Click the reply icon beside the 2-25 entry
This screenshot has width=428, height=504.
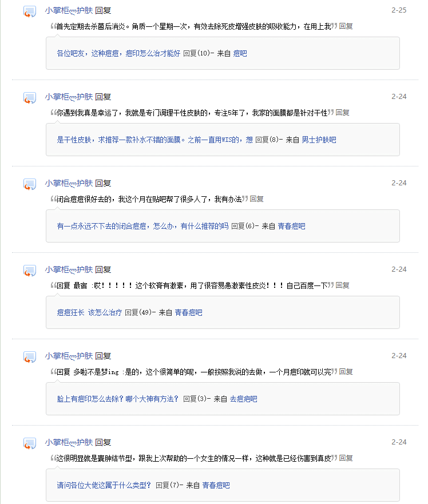pyautogui.click(x=30, y=11)
